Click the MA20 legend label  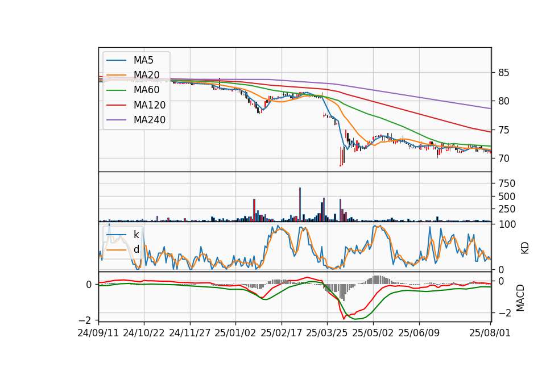pos(146,75)
